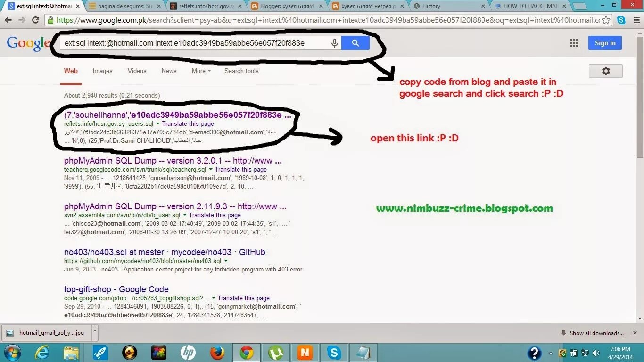
Task: Open File Explorer from the taskbar
Action: pos(71,352)
